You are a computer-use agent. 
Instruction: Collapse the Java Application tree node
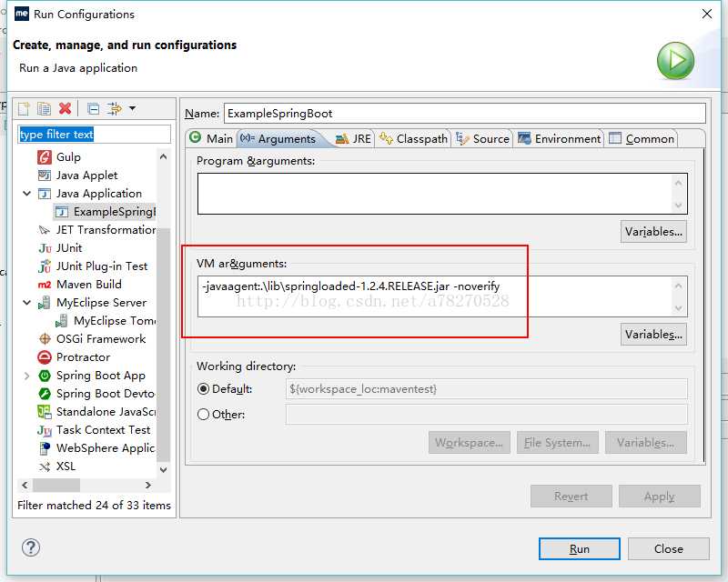(x=27, y=194)
